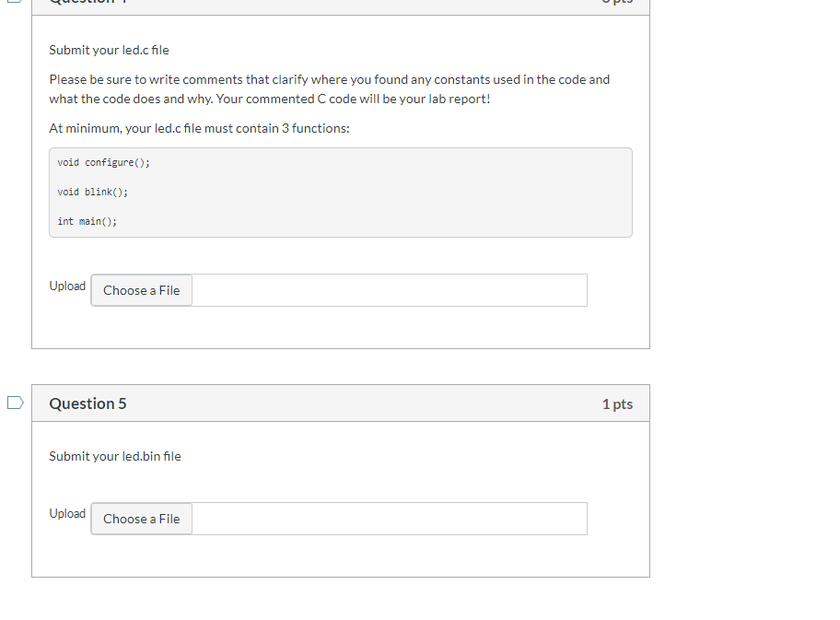
Task: Click the "void blink();" code line
Action: click(93, 192)
